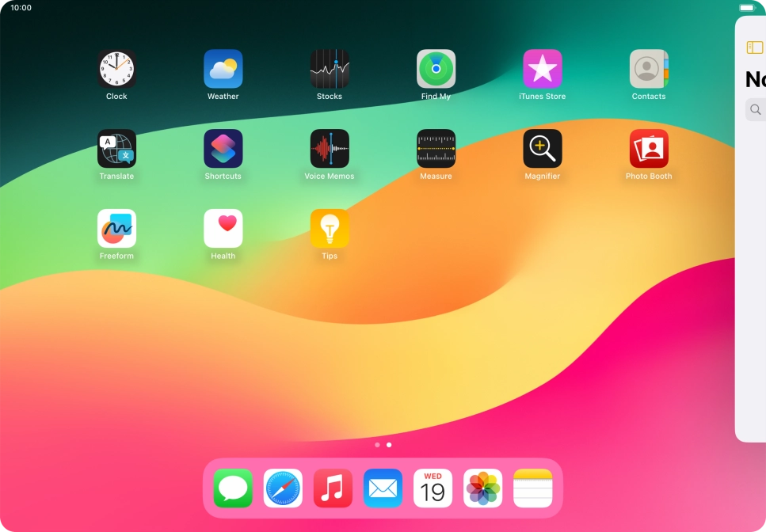Open Voice Memos app
This screenshot has height=532, width=766.
(330, 149)
